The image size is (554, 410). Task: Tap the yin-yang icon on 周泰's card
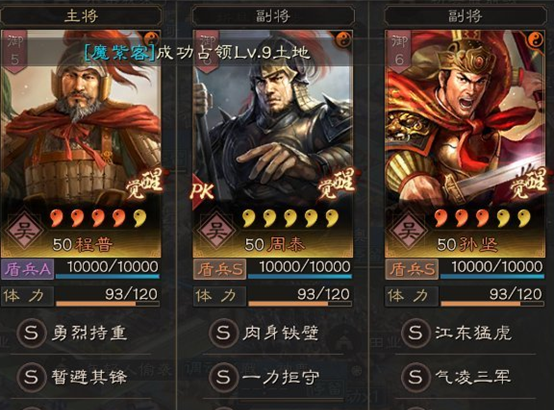click(343, 40)
